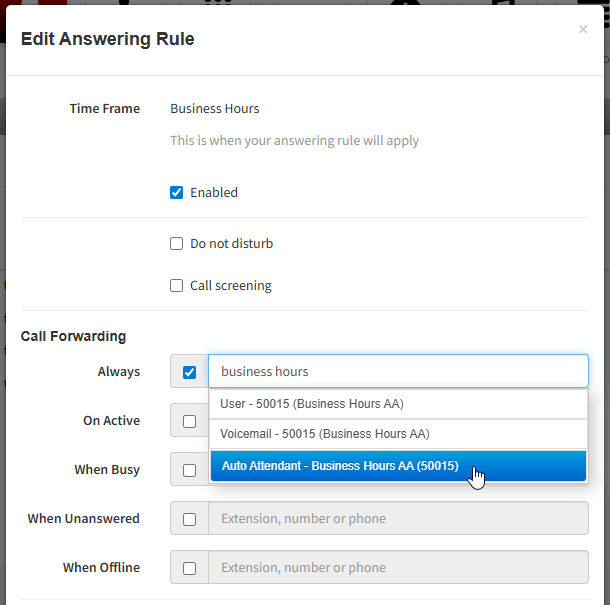
Task: Click the answering rule help text
Action: click(x=294, y=140)
